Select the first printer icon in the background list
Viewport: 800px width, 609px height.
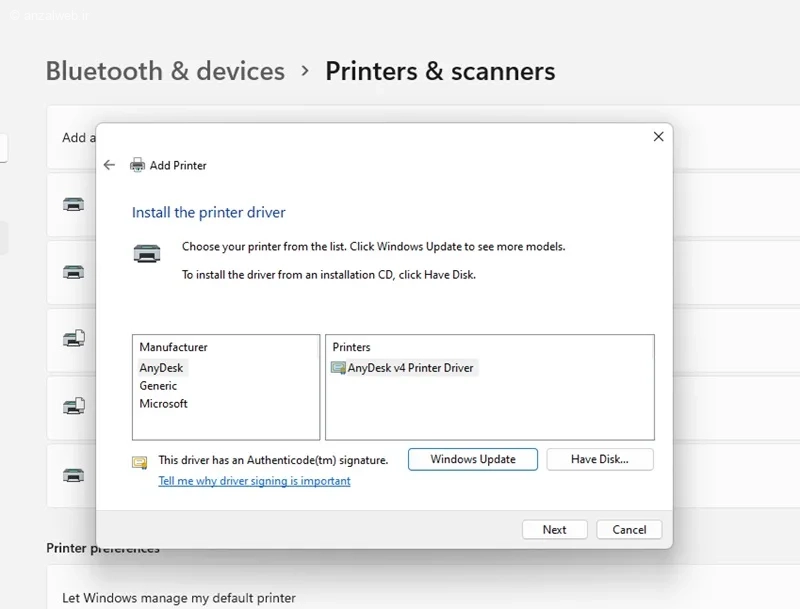coord(73,205)
